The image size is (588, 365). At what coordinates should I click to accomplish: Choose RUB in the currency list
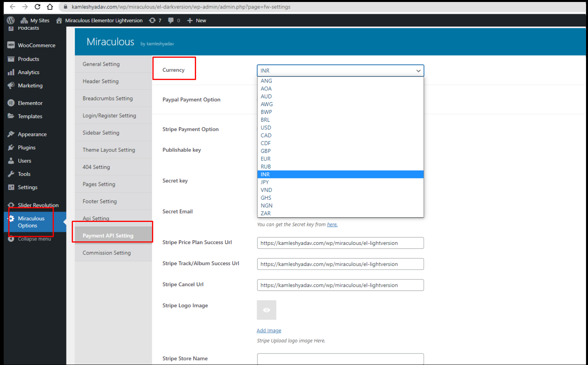click(341, 166)
